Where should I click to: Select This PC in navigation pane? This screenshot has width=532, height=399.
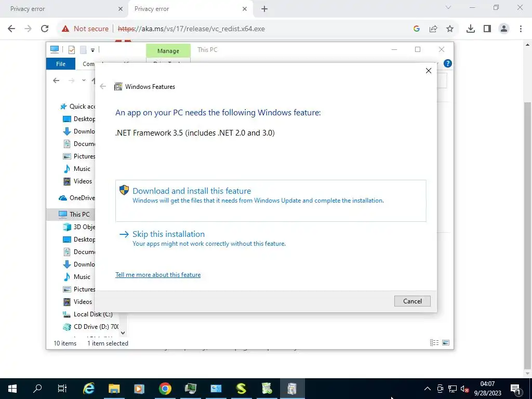75,215
